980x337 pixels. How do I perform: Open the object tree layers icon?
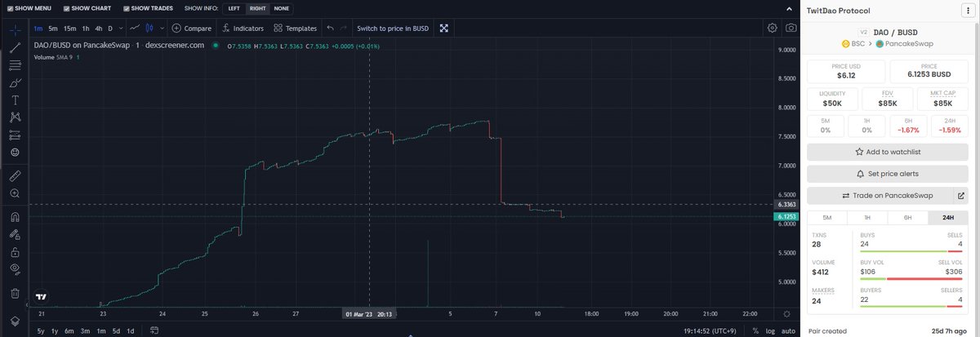coord(15,321)
